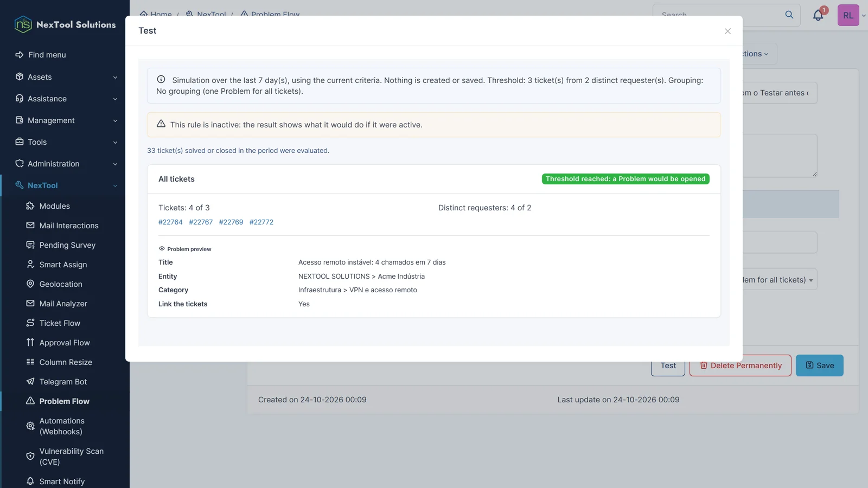This screenshot has height=488, width=868.
Task: Click the Telegram Bot paper plane icon
Action: [30, 382]
